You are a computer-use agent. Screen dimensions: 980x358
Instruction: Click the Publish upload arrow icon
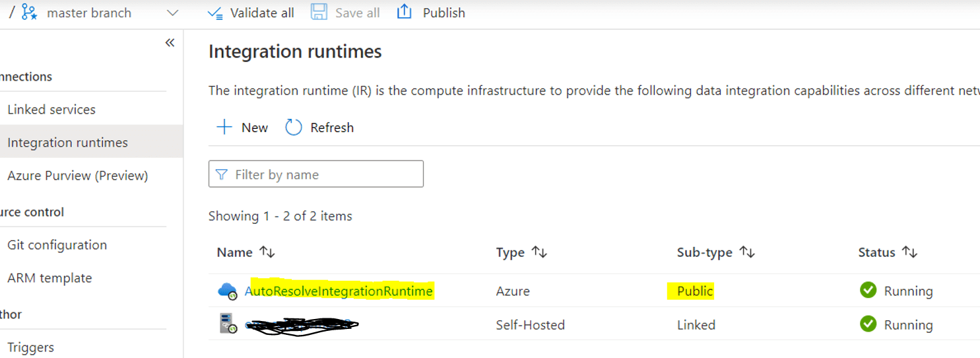(405, 12)
